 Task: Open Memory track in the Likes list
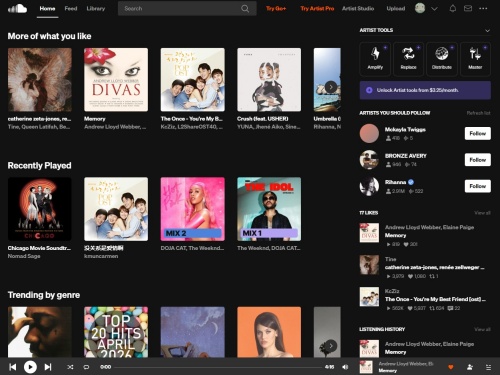(x=395, y=235)
